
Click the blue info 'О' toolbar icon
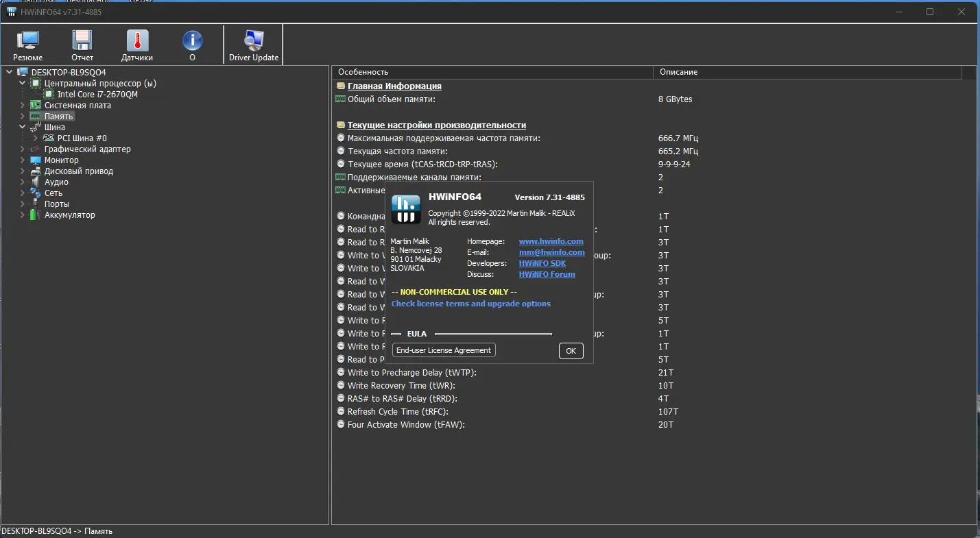(x=192, y=45)
